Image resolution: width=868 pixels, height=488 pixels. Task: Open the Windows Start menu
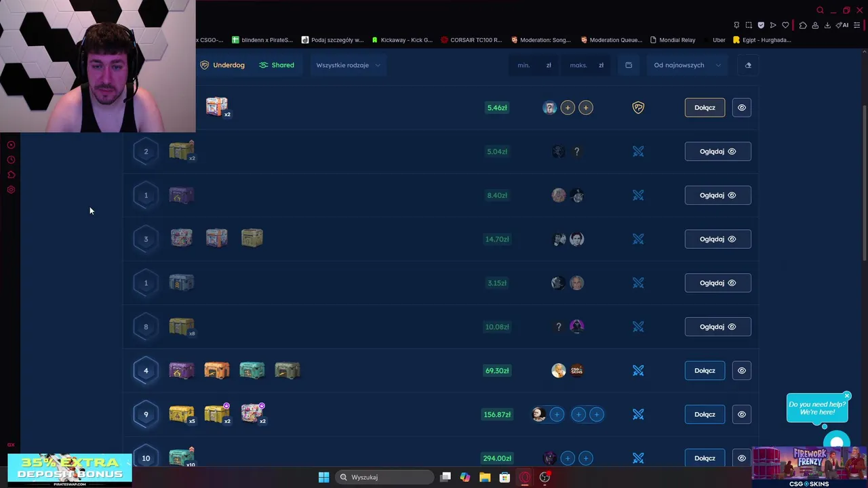(323, 477)
